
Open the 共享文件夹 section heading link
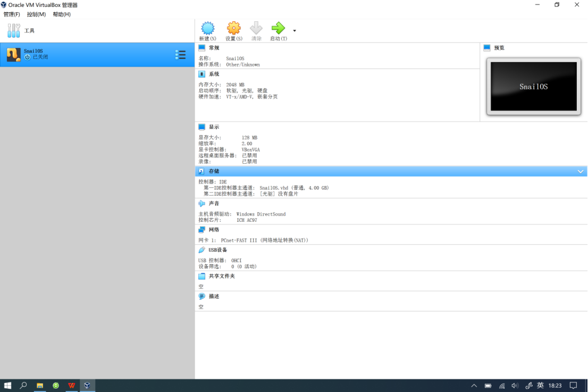pos(222,276)
